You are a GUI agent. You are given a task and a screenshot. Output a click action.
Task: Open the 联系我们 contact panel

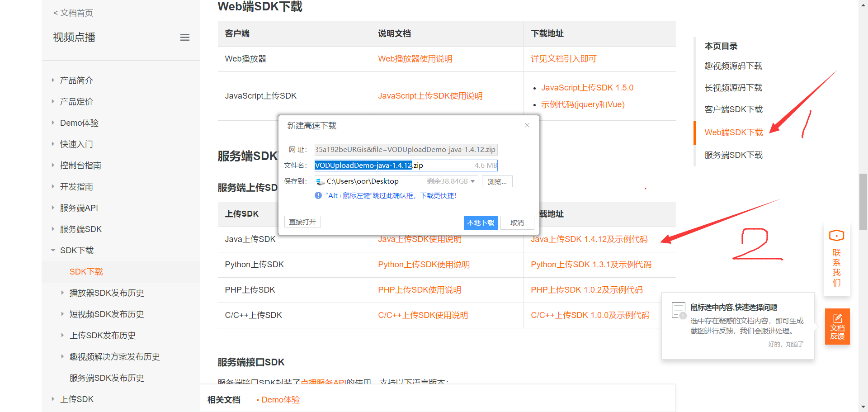click(836, 259)
